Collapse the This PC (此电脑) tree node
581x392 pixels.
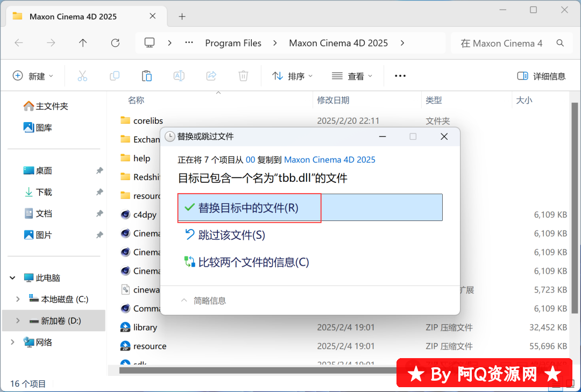[12, 278]
